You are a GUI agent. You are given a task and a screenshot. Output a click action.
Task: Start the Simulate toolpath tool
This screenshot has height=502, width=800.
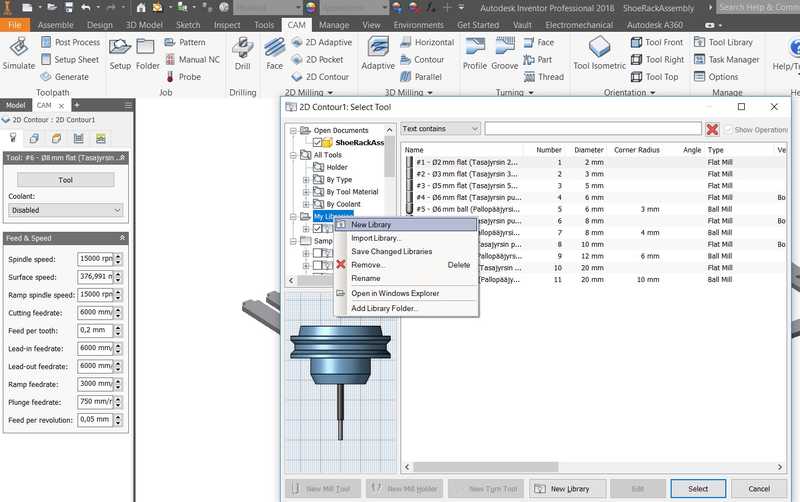(x=19, y=53)
